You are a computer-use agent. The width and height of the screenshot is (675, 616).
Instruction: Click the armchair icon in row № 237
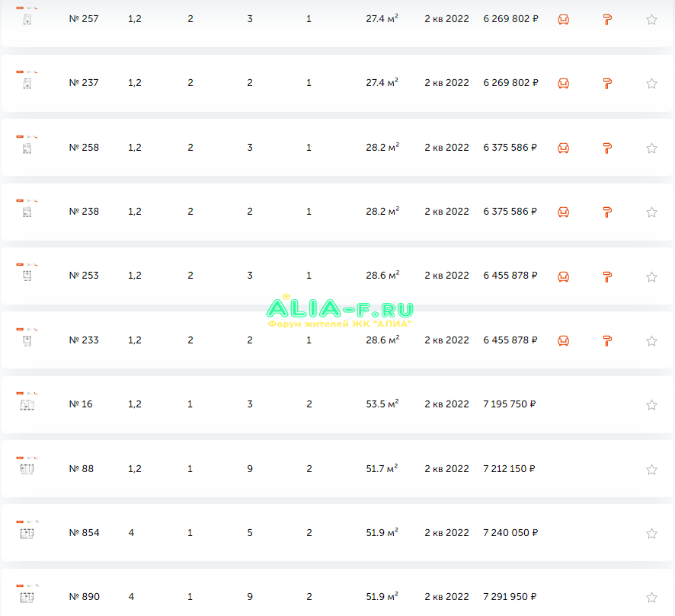point(563,83)
